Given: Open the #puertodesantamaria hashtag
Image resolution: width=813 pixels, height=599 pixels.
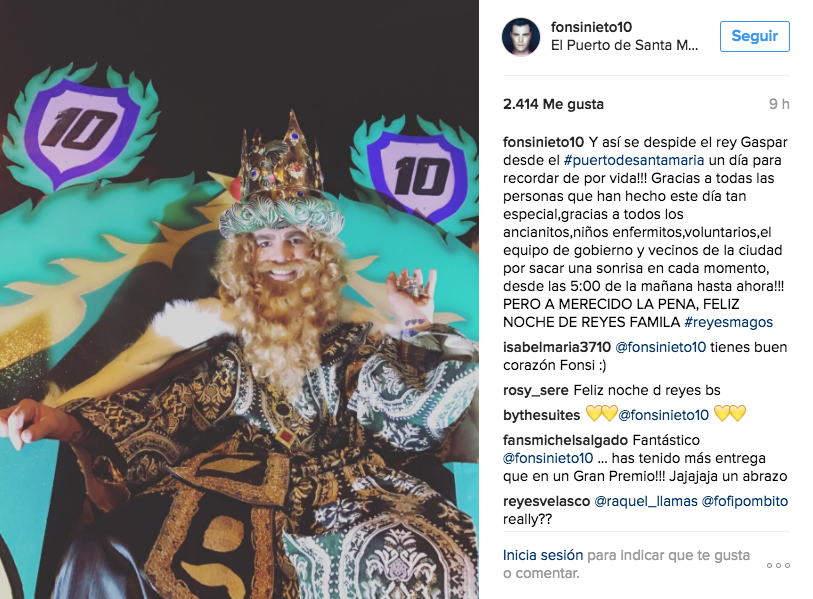Looking at the screenshot, I should (x=634, y=160).
